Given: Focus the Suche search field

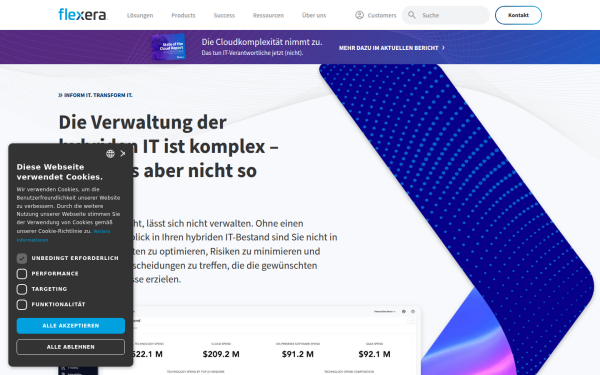Looking at the screenshot, I should [445, 15].
